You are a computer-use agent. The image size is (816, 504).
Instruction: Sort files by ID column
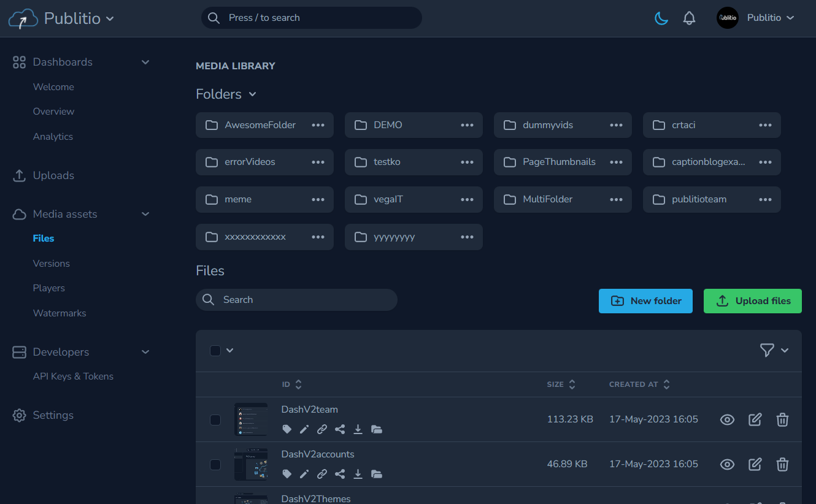pyautogui.click(x=292, y=384)
